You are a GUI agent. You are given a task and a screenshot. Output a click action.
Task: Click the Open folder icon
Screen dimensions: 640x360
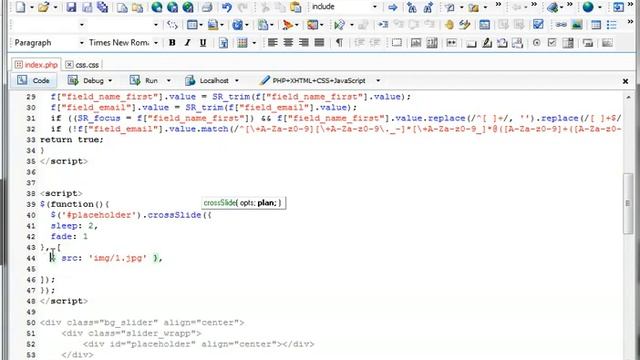click(43, 7)
